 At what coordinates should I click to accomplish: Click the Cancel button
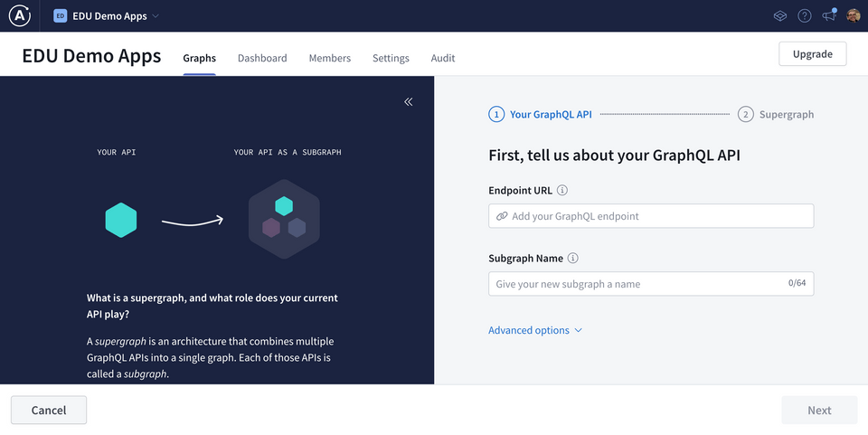click(x=49, y=410)
